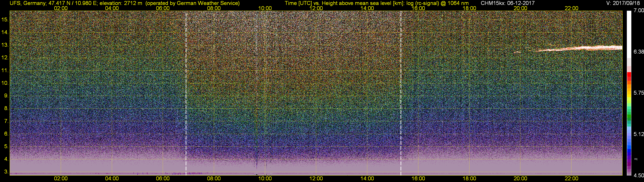644x182 pixels.
Task: Click the '02:00' label on the top time axis
Action: click(x=61, y=8)
